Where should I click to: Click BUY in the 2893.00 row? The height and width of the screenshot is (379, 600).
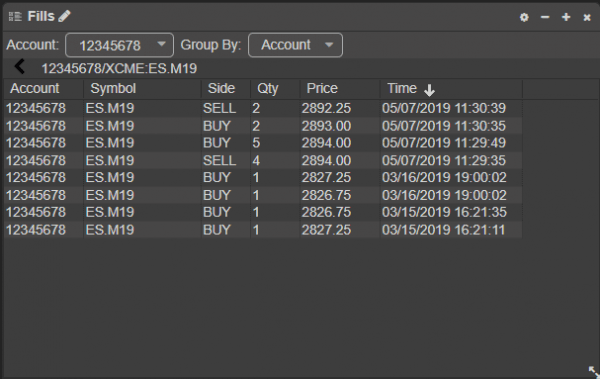pos(217,126)
